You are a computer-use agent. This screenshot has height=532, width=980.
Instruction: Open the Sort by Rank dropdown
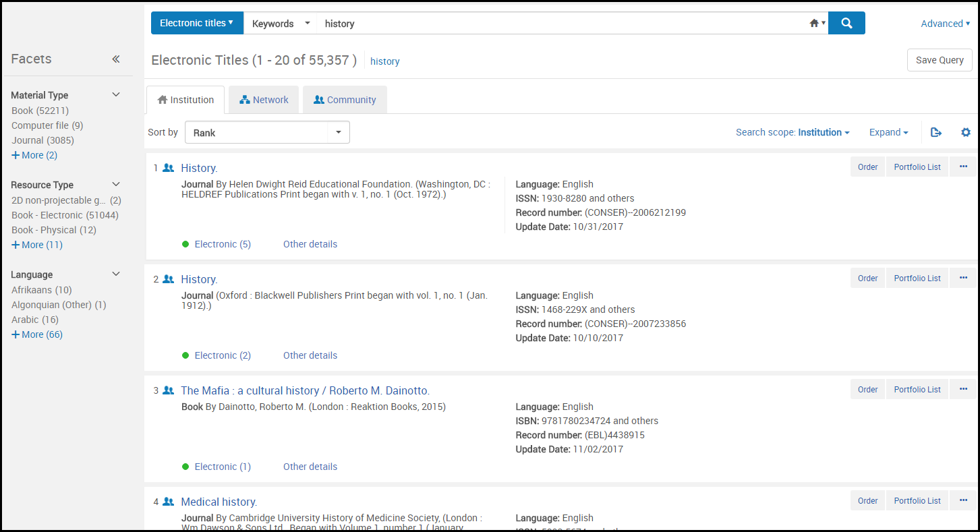267,132
